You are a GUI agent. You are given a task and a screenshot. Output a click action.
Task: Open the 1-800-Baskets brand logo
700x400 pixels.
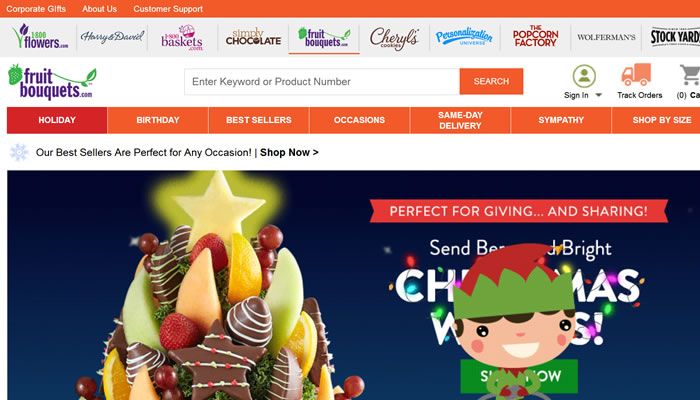coord(182,38)
